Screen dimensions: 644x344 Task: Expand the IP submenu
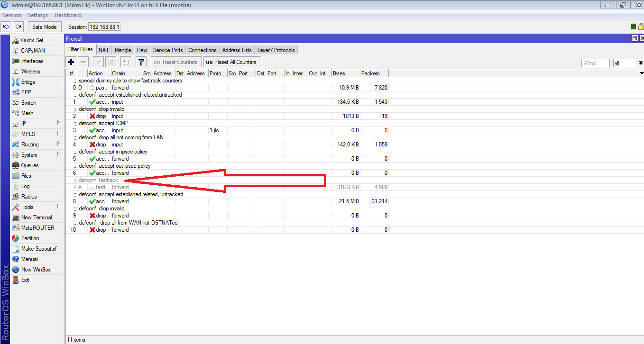59,123
